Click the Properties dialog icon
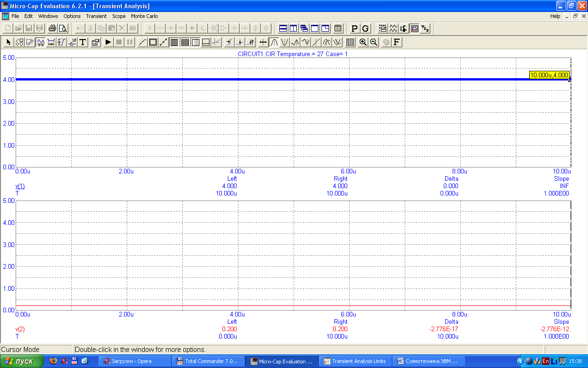588x368 pixels. (96, 42)
